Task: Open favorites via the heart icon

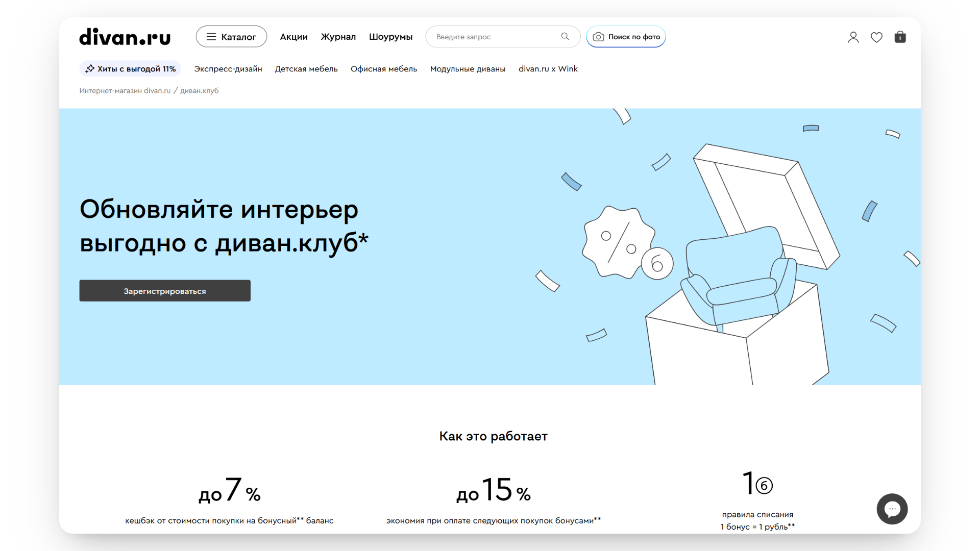Action: [876, 37]
